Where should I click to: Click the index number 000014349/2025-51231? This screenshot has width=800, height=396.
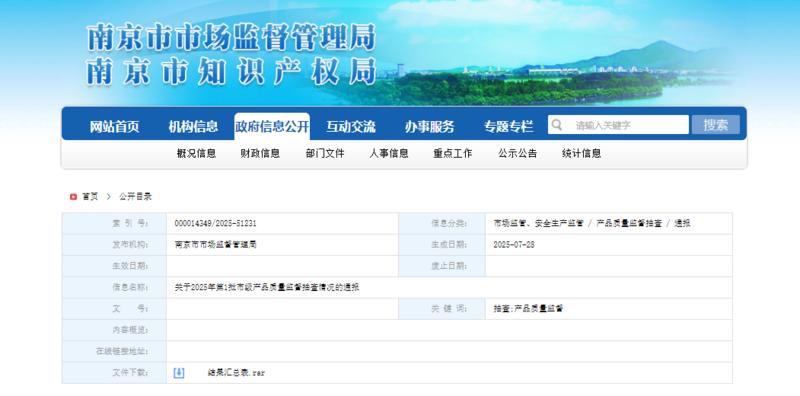215,224
